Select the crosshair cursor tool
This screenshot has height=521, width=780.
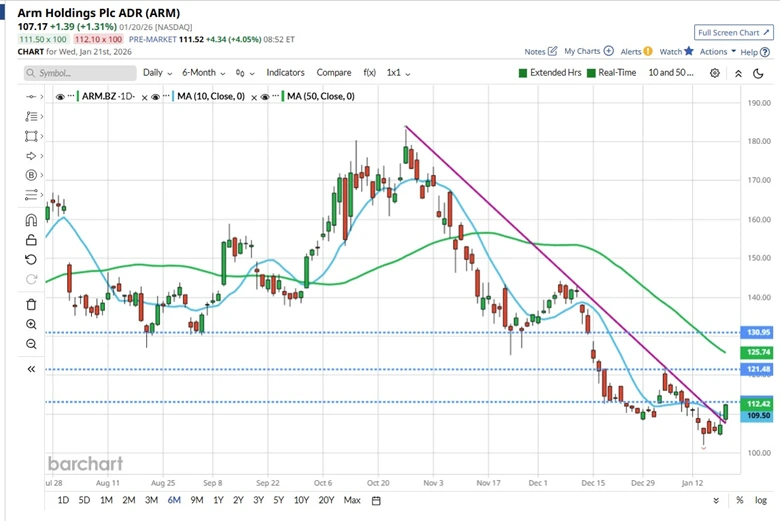31,97
